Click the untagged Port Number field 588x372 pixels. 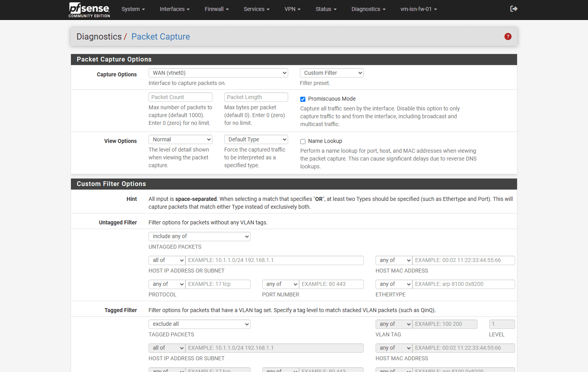click(331, 284)
